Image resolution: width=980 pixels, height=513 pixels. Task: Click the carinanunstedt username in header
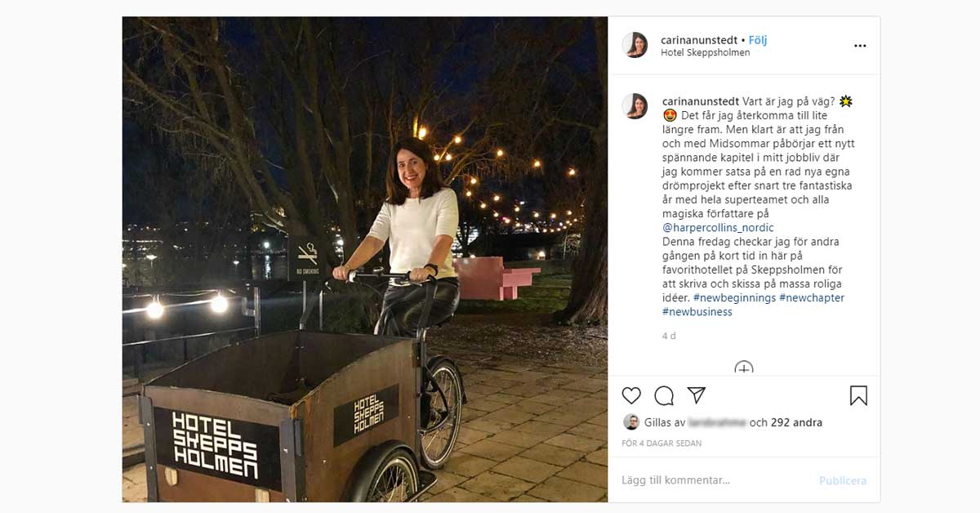tap(700, 40)
